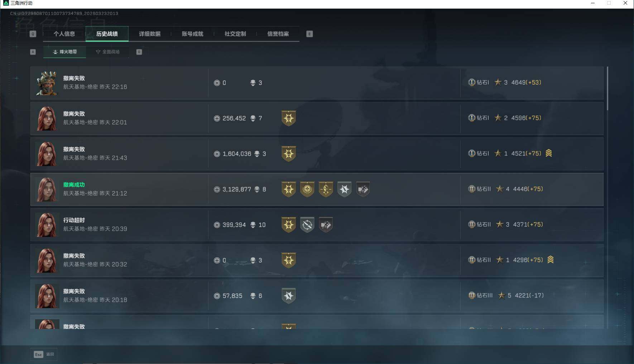Screen dimensions: 634x364
Task: Click the D key icon beside mode tabs
Action: 139,52
